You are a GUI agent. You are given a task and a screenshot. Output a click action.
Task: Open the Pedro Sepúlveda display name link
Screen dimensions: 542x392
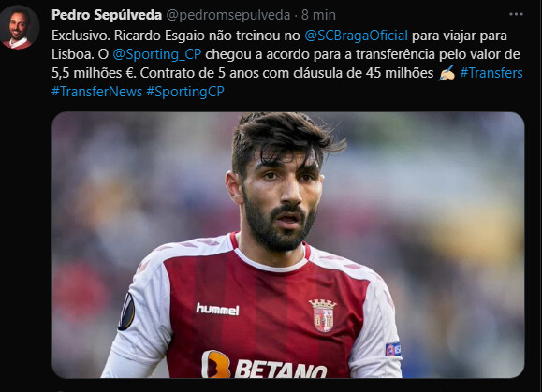(x=107, y=15)
